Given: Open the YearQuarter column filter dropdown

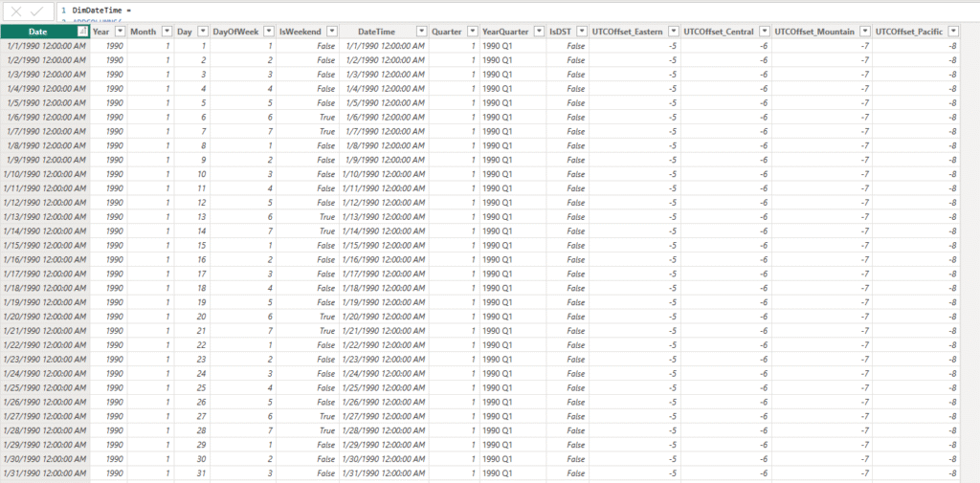Looking at the screenshot, I should click(539, 32).
